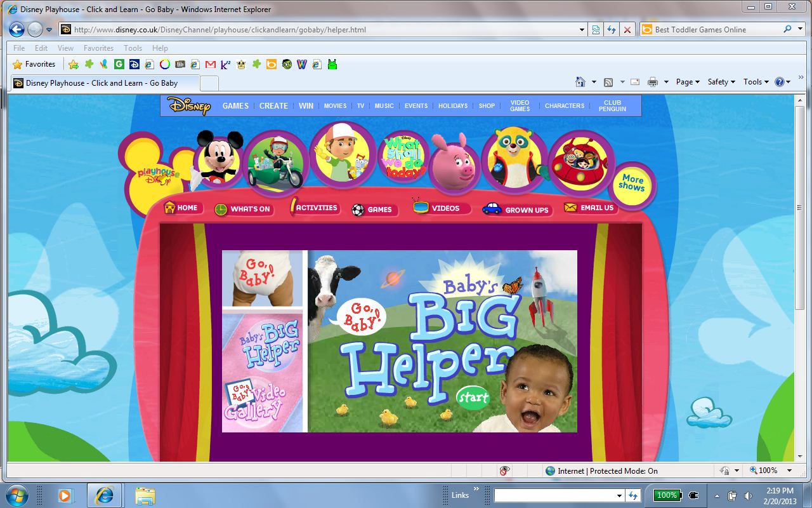Click the purple K12 favorites shortcut
This screenshot has width=812, height=508.
pyautogui.click(x=225, y=64)
